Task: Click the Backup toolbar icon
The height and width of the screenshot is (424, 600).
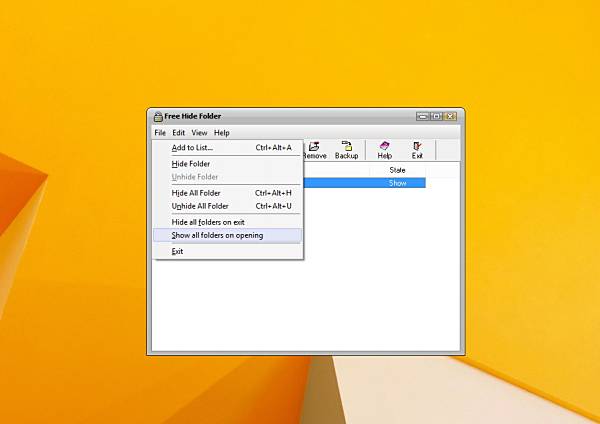Action: coord(346,150)
